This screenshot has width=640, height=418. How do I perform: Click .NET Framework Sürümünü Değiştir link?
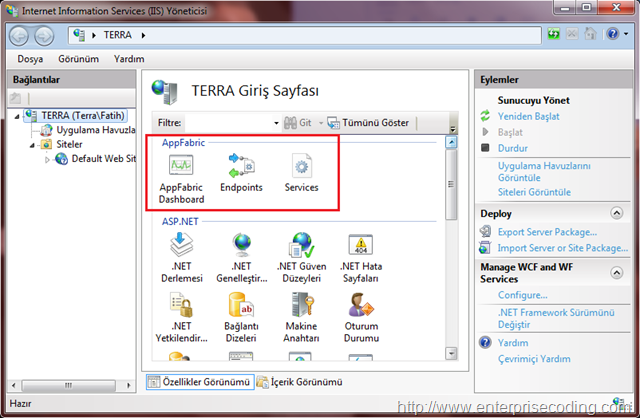point(556,318)
